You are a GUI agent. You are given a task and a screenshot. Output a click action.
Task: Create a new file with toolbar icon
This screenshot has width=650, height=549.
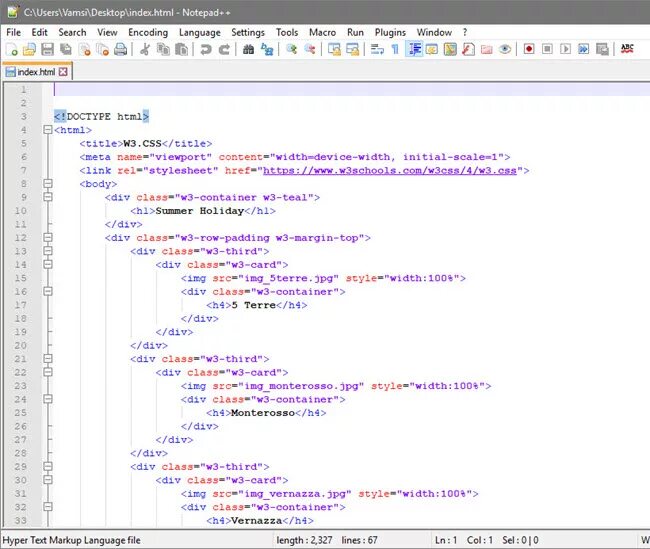[x=12, y=49]
